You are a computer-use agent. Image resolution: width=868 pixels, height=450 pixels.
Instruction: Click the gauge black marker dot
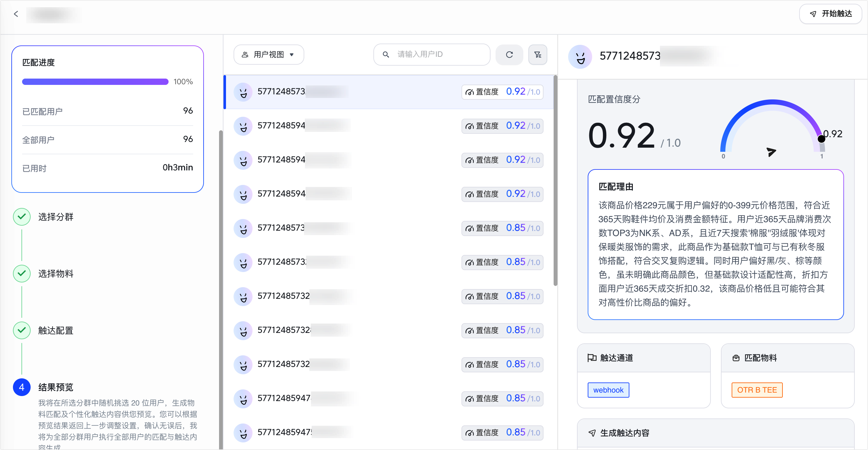point(821,139)
